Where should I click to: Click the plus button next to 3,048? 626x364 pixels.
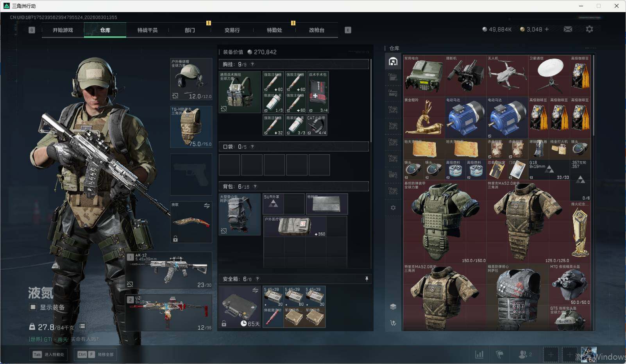[547, 29]
